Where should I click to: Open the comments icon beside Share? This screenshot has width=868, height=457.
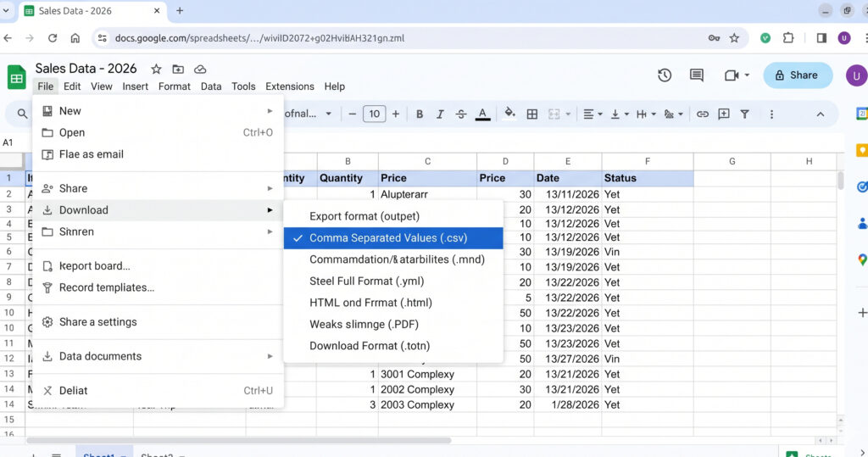[697, 75]
